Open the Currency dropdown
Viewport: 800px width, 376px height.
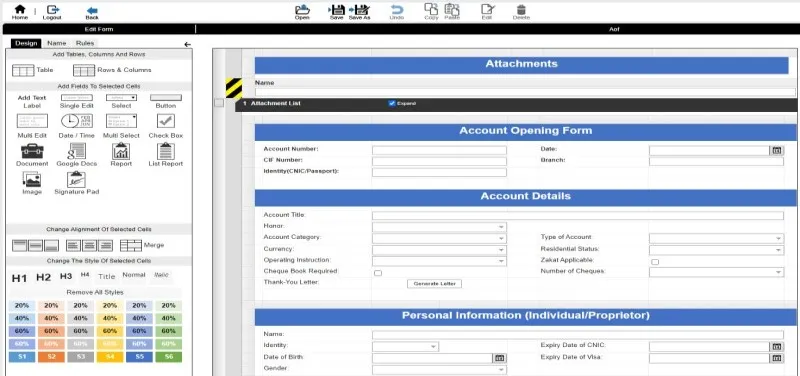[x=439, y=250]
